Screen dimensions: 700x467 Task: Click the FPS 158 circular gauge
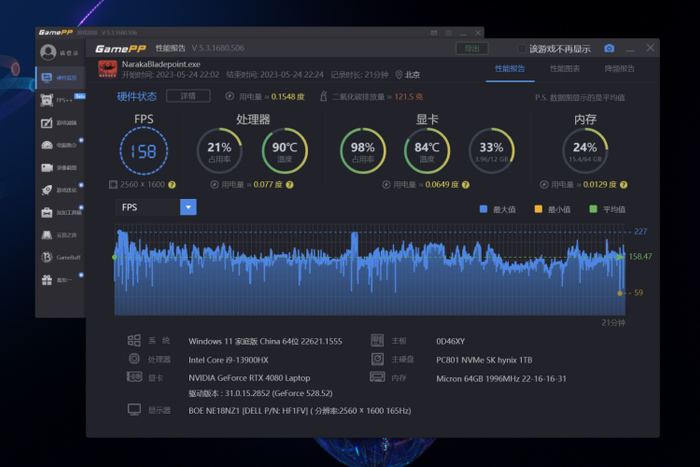point(144,152)
